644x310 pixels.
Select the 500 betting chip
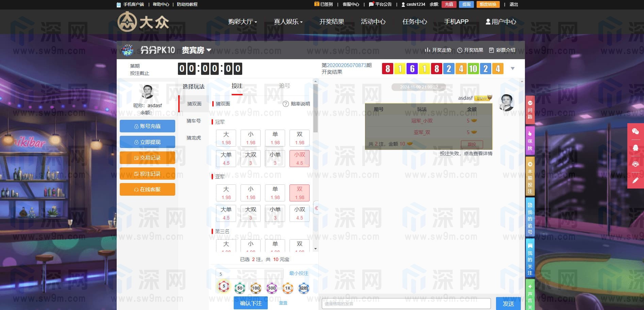pos(271,288)
